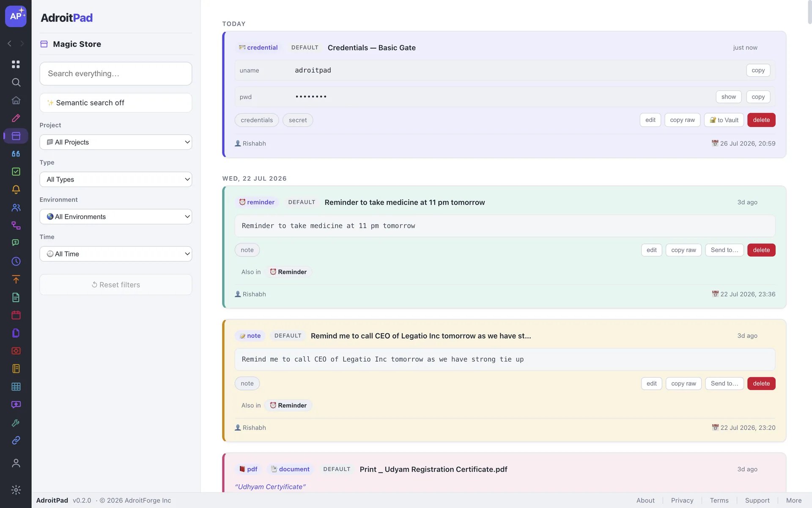Open the purple stacked files icon
Image resolution: width=812 pixels, height=508 pixels.
16,333
